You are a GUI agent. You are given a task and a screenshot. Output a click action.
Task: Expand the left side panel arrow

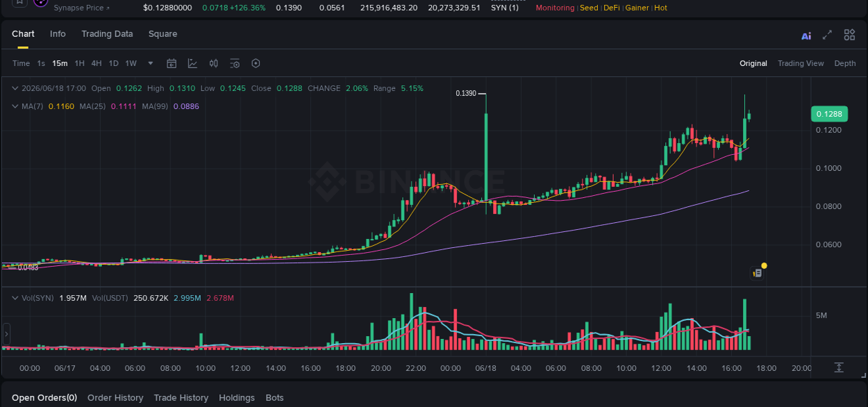[x=6, y=334]
